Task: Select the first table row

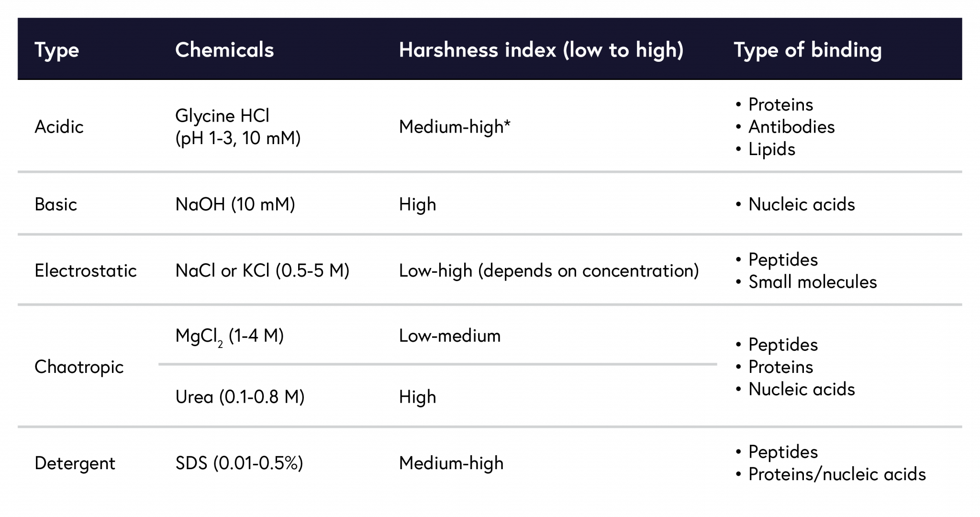Action: pyautogui.click(x=490, y=124)
